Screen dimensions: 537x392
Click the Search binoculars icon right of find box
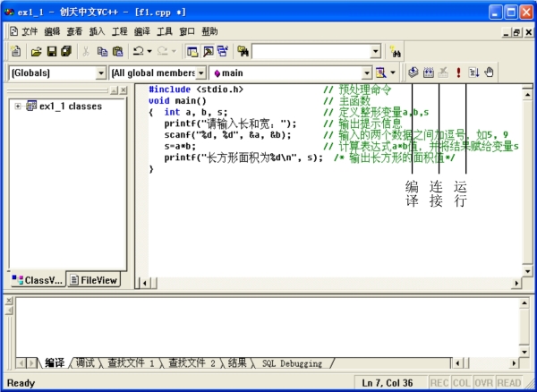pyautogui.click(x=396, y=52)
